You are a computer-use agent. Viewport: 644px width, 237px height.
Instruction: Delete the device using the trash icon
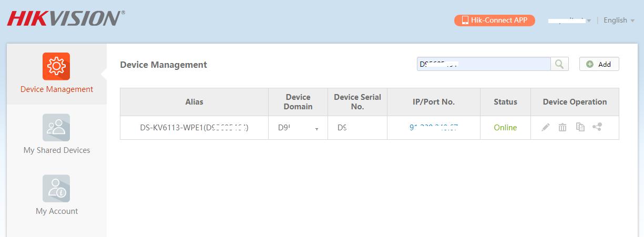coord(563,127)
